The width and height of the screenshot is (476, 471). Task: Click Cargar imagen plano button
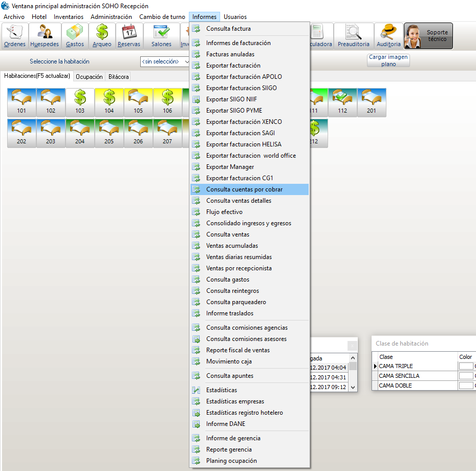[x=388, y=60]
